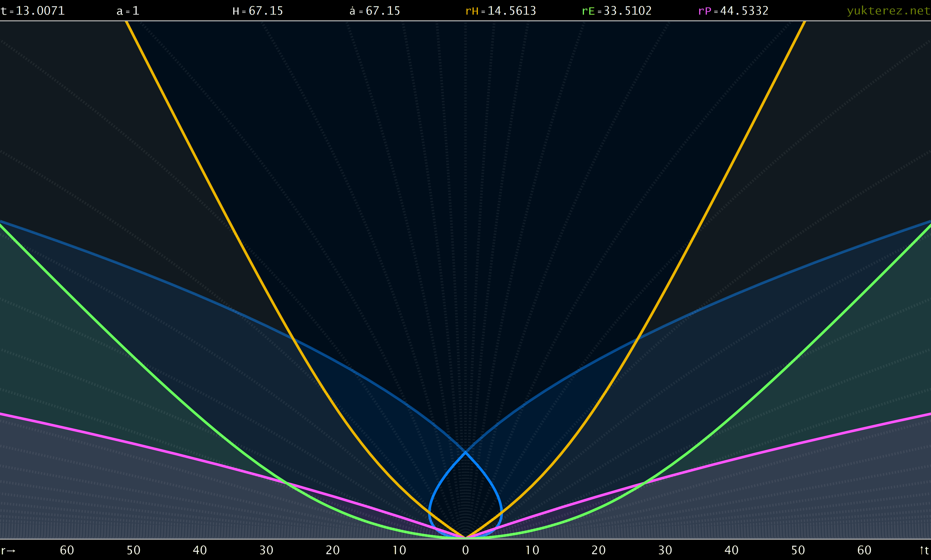931x560 pixels.
Task: Click the apex of the blue light cone
Action: [x=466, y=451]
